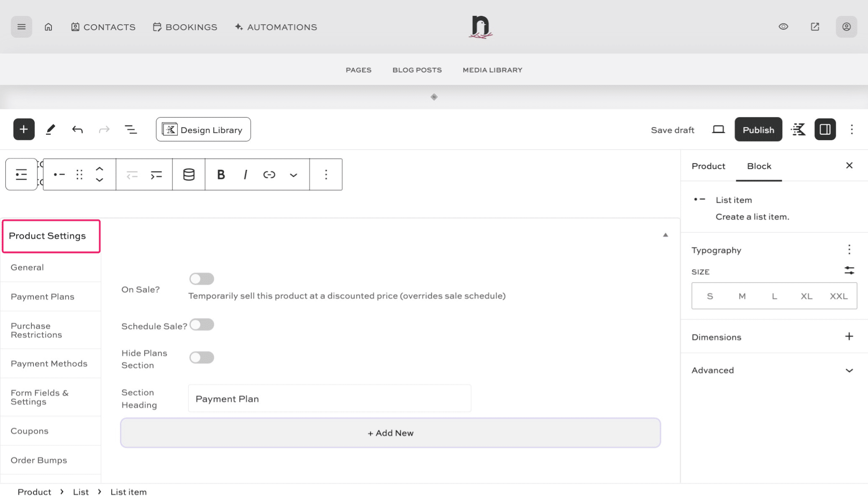Redo the last change
868x499 pixels.
[104, 129]
